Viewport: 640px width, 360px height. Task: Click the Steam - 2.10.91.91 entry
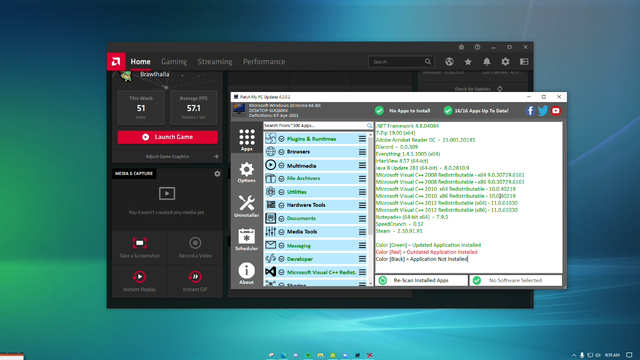(399, 231)
